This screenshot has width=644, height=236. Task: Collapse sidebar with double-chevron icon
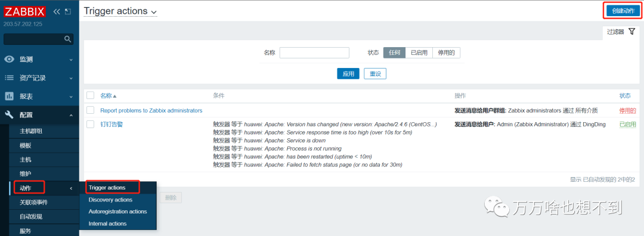tap(57, 11)
